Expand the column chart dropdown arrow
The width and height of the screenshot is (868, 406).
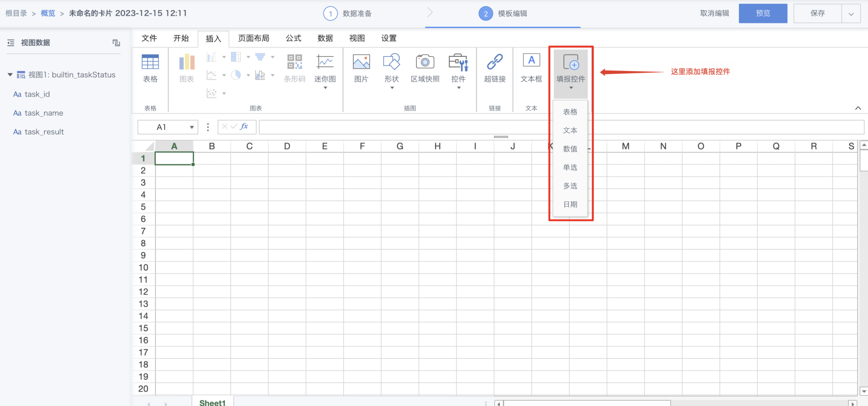click(224, 57)
